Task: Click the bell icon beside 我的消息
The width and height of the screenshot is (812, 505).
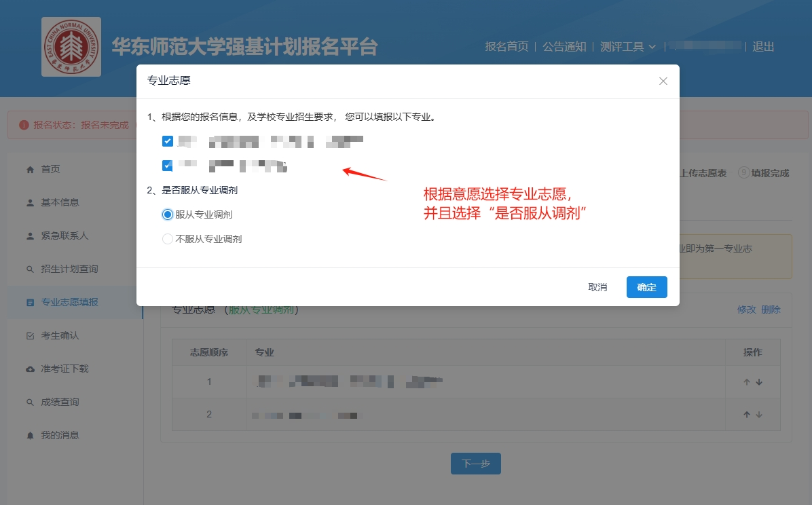Action: tap(30, 435)
